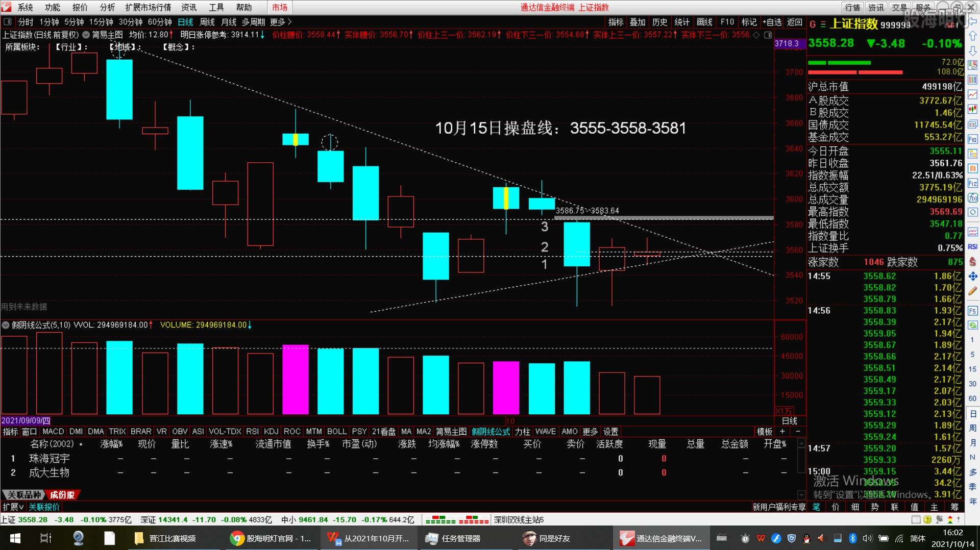Click the circle-in-square sidebar icon

tap(972, 212)
